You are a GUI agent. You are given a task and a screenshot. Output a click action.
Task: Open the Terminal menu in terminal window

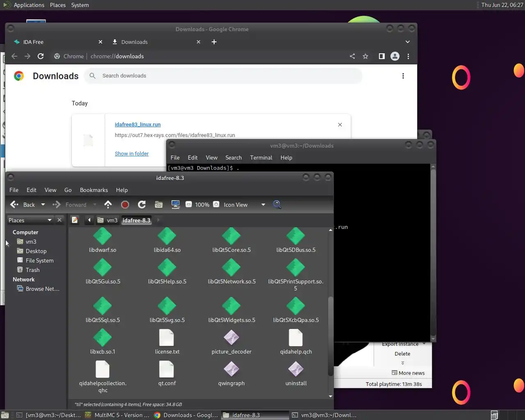click(261, 157)
